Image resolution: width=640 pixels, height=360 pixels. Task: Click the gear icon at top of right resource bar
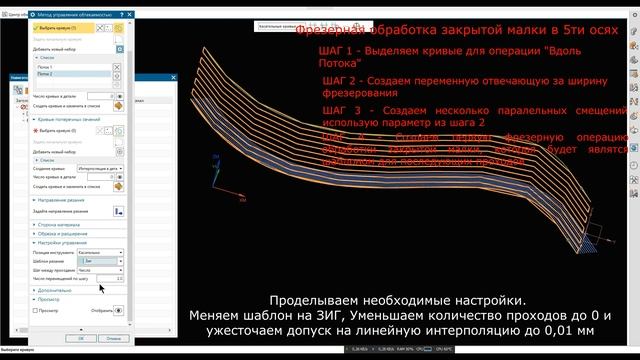click(635, 15)
